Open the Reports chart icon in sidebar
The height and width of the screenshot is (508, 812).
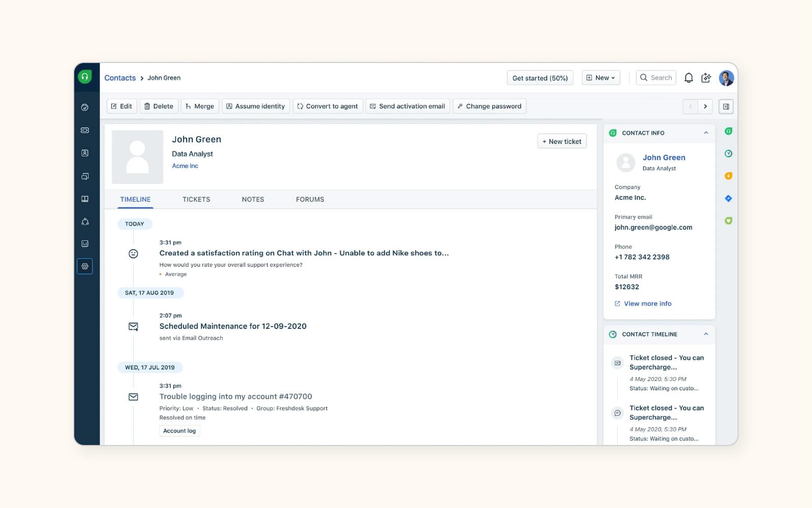[85, 243]
